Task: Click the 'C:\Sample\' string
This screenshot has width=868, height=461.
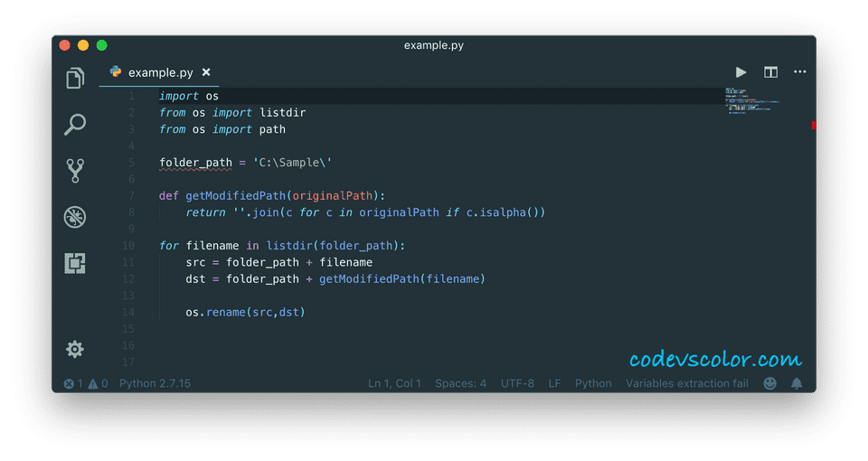Action: click(x=292, y=163)
